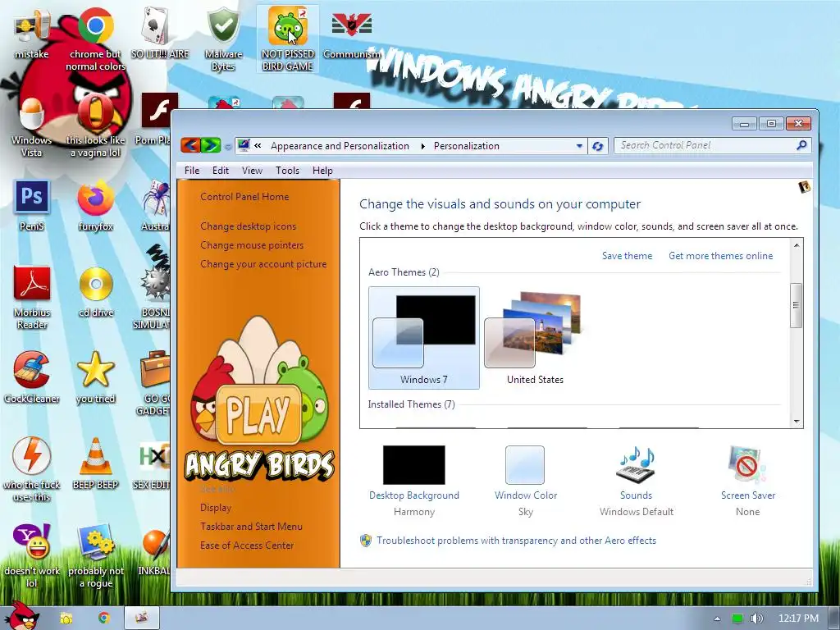This screenshot has height=630, width=840.
Task: Click the folder icon on the taskbar
Action: coord(66,618)
